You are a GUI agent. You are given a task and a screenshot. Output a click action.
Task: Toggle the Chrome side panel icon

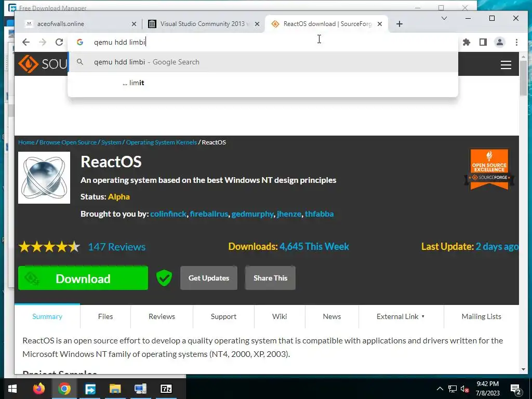tap(483, 42)
